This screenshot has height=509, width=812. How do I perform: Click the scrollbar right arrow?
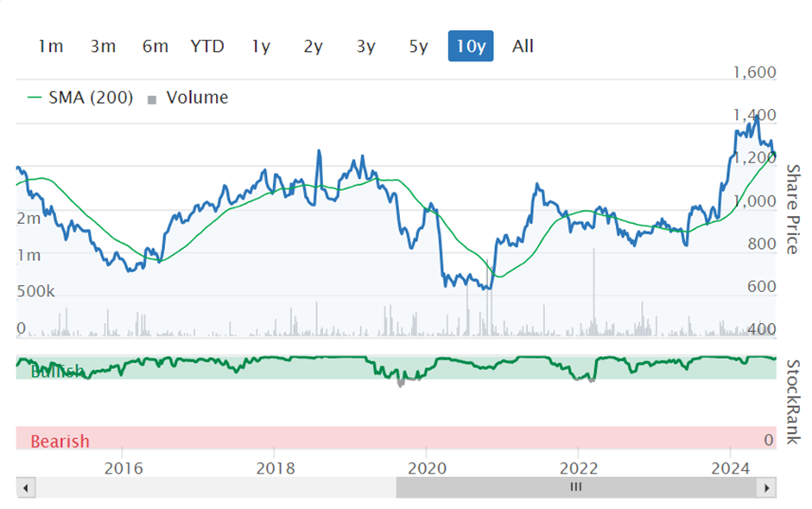pyautogui.click(x=767, y=487)
